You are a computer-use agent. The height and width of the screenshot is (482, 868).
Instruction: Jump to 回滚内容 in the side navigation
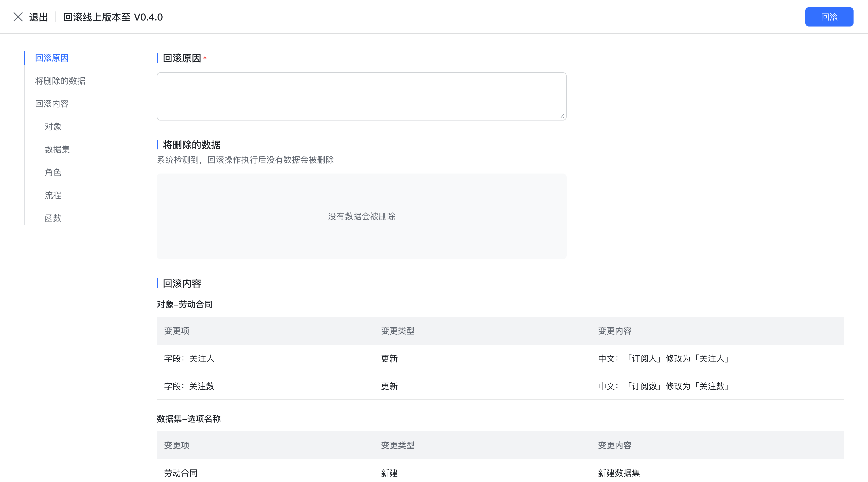tap(52, 104)
